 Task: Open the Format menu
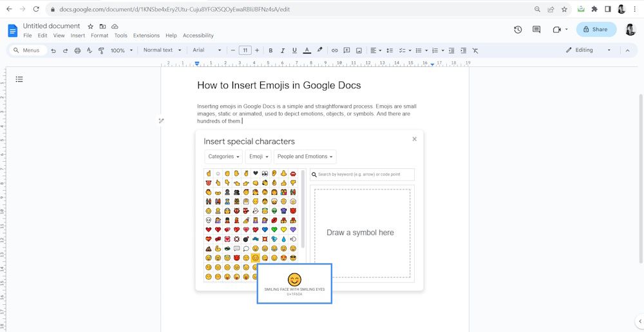pyautogui.click(x=100, y=35)
